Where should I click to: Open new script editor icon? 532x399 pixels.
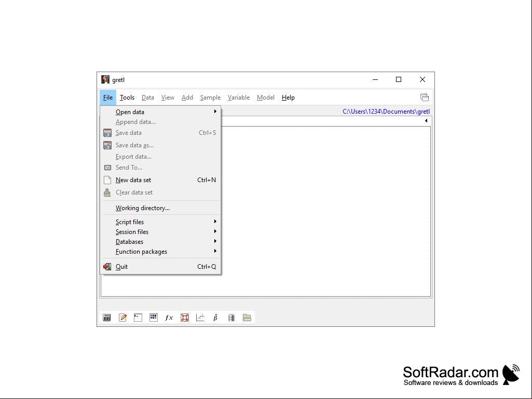(122, 318)
